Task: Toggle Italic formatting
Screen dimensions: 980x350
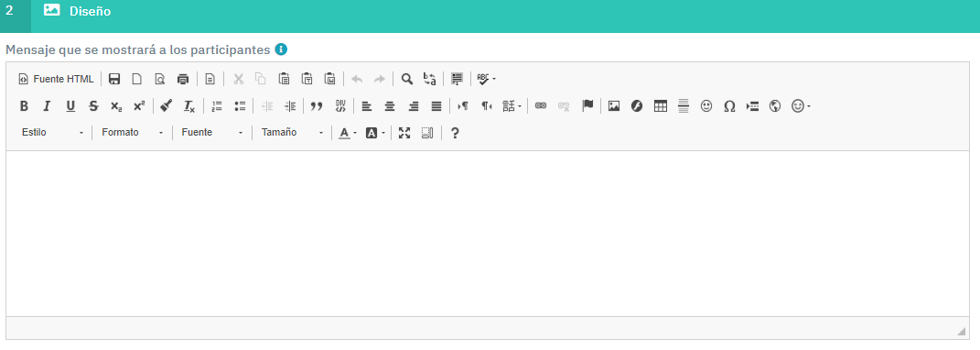Action: tap(47, 105)
